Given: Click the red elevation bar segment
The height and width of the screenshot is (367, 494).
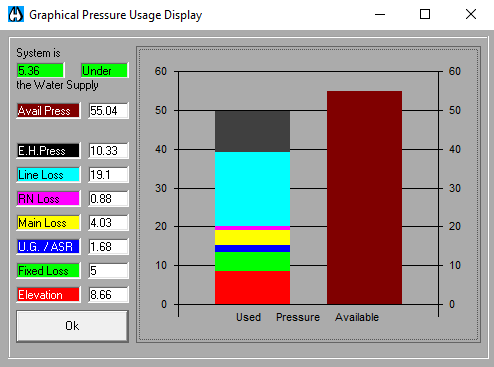Looking at the screenshot, I should coord(252,287).
